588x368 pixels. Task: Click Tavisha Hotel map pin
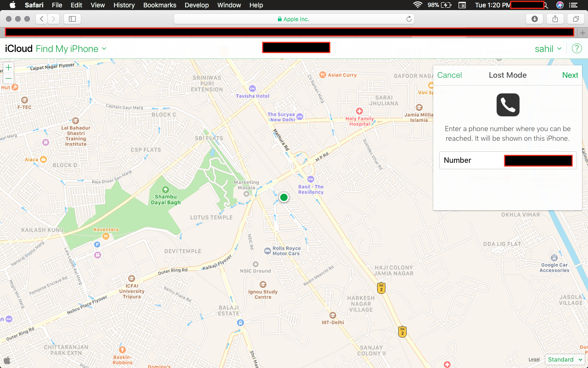(252, 88)
